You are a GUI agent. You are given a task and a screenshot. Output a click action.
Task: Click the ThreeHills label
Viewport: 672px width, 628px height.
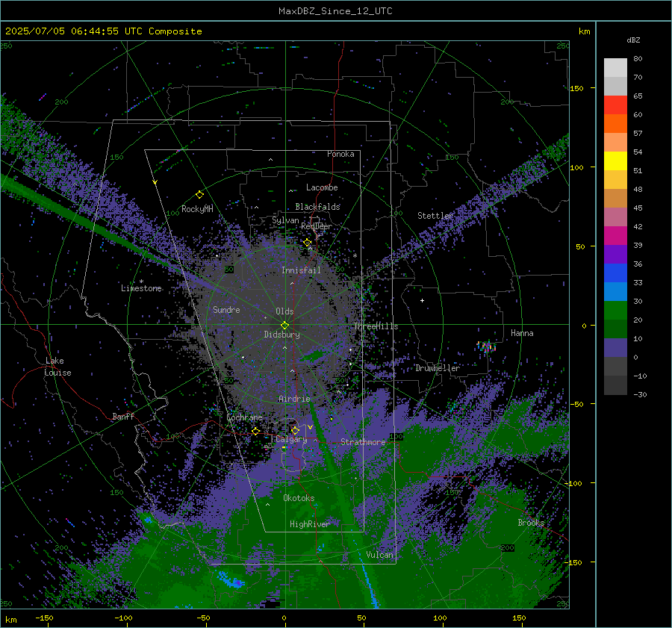(376, 326)
